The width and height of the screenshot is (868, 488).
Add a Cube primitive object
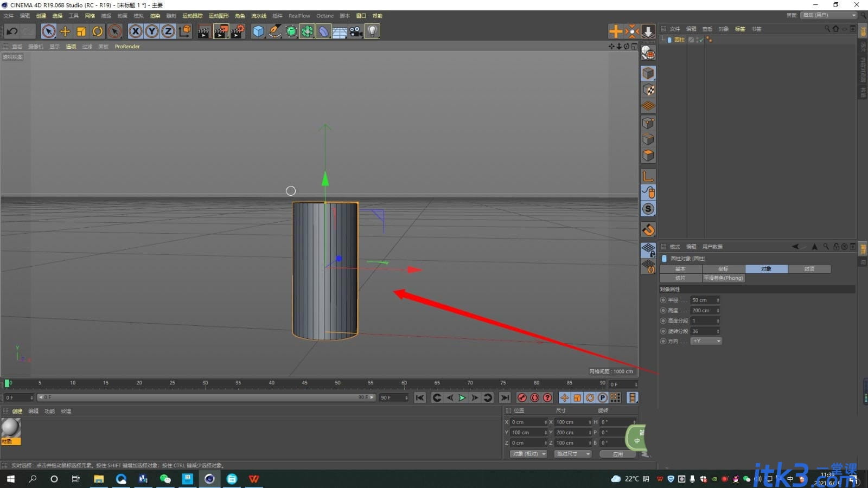pos(258,31)
